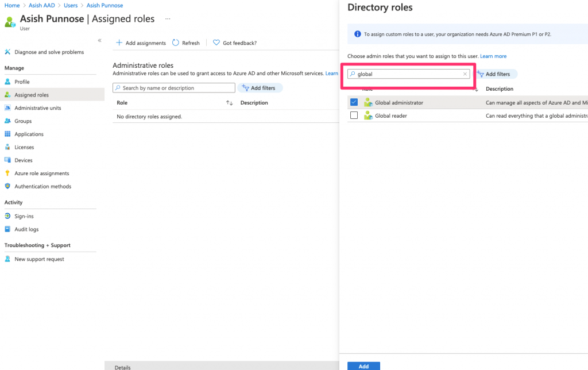This screenshot has width=588, height=370.
Task: Click the Diagnose and solve problems wrench icon
Action: pyautogui.click(x=7, y=52)
